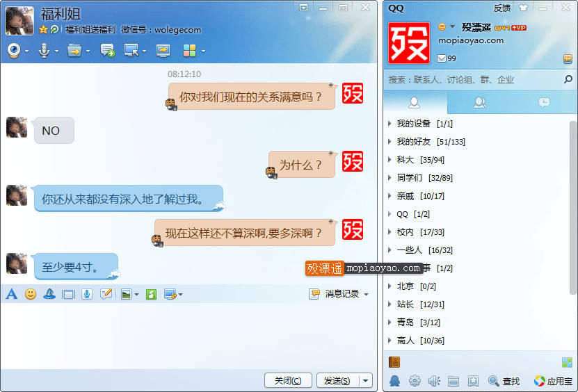Open dropdown arrow beside the remote desktop icon

tap(144, 51)
